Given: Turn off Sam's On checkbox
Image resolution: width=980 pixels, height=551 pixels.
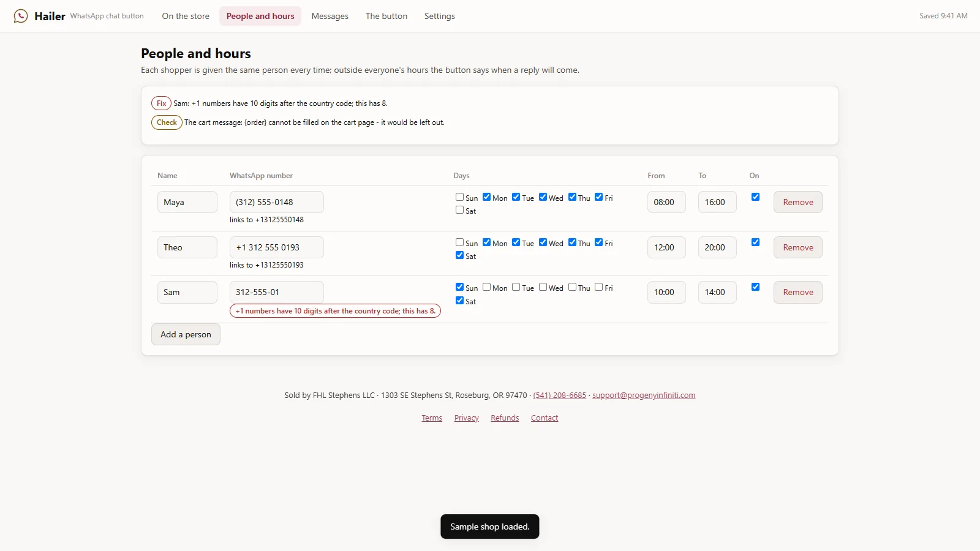Looking at the screenshot, I should [755, 287].
